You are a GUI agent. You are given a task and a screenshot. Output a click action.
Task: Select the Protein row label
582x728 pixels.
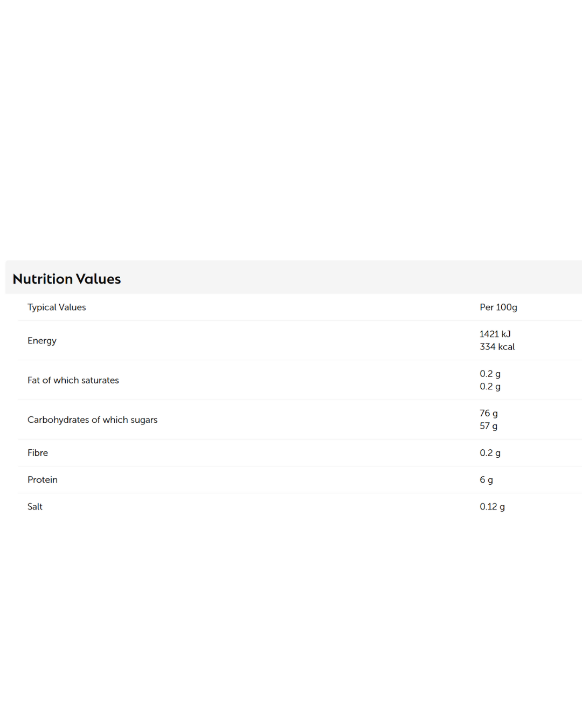43,480
